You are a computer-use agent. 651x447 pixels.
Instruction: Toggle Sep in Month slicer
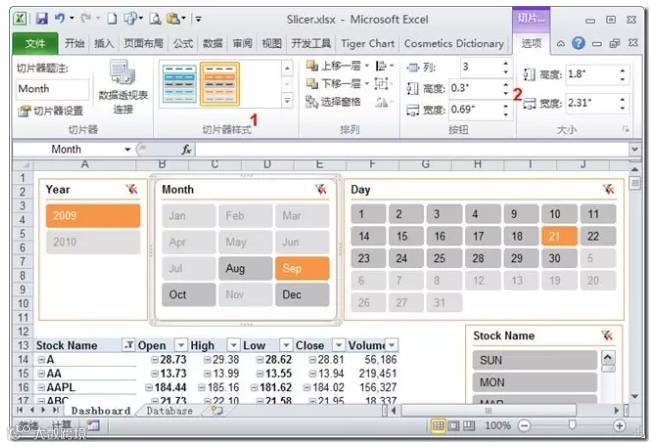click(x=302, y=268)
